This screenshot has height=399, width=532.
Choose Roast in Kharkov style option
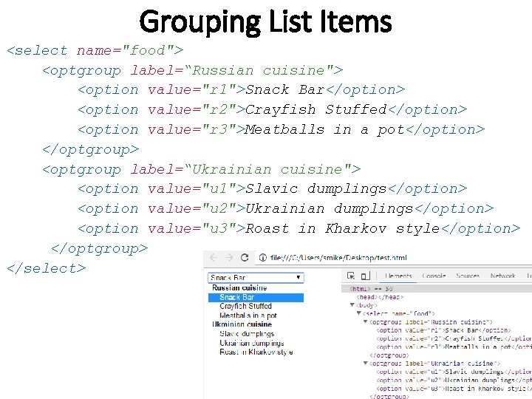[256, 352]
